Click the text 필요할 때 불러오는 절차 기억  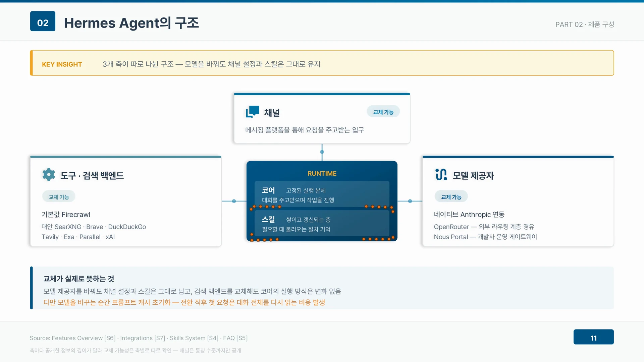(296, 229)
